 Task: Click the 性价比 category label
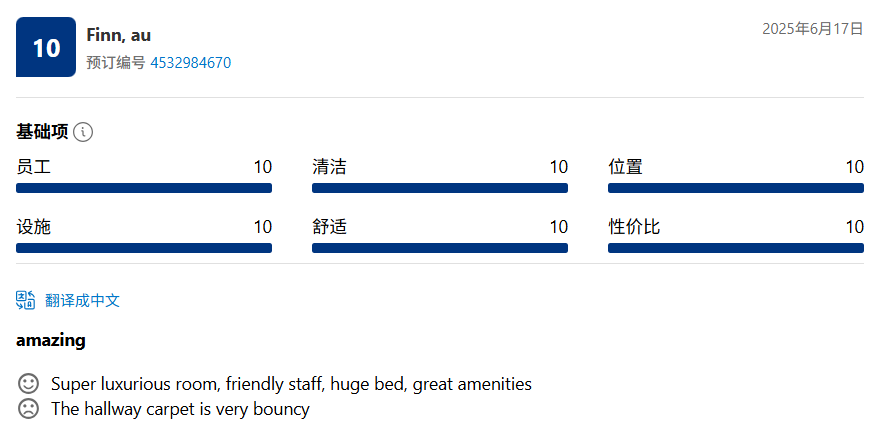[634, 227]
